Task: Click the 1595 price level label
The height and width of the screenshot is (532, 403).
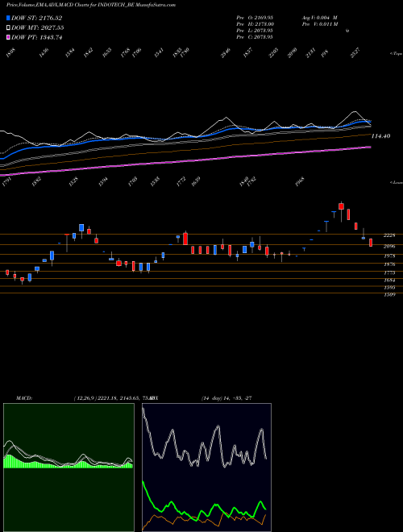Action: tap(389, 288)
